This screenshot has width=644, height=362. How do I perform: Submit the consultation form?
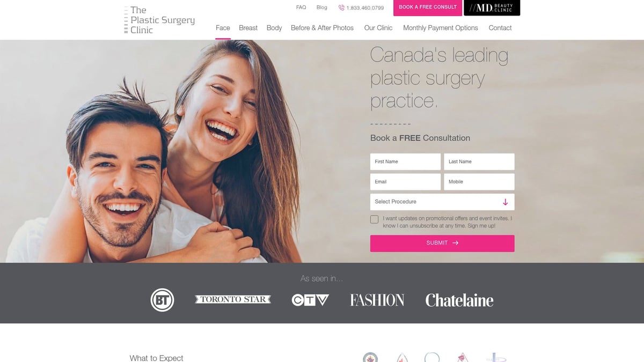pos(442,243)
